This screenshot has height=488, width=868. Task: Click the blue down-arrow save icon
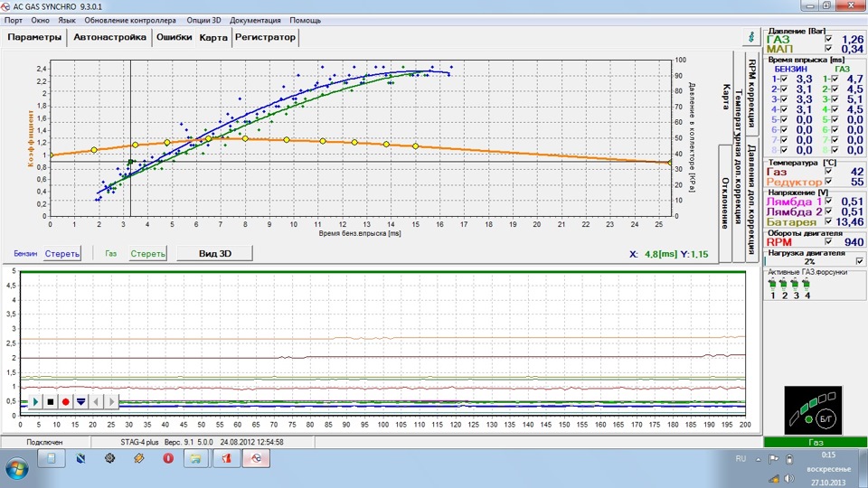[80, 401]
